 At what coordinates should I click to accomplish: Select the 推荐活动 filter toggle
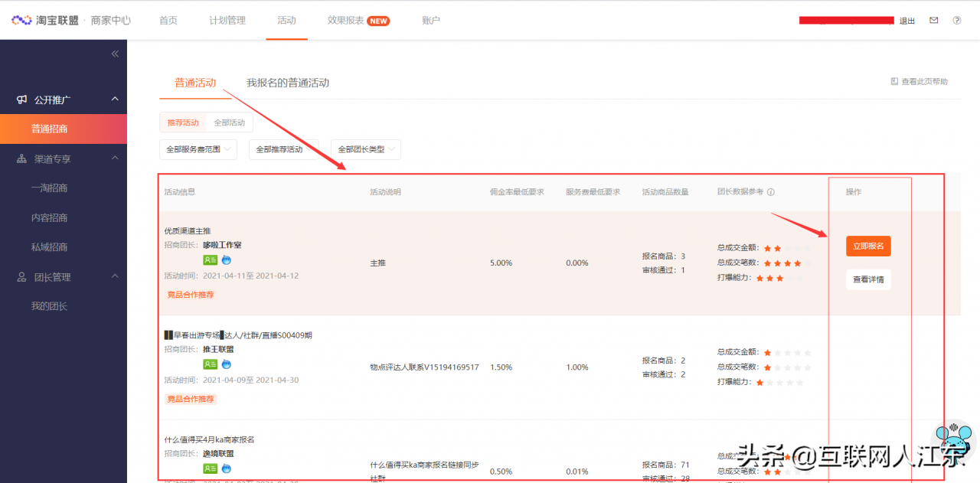coord(183,122)
